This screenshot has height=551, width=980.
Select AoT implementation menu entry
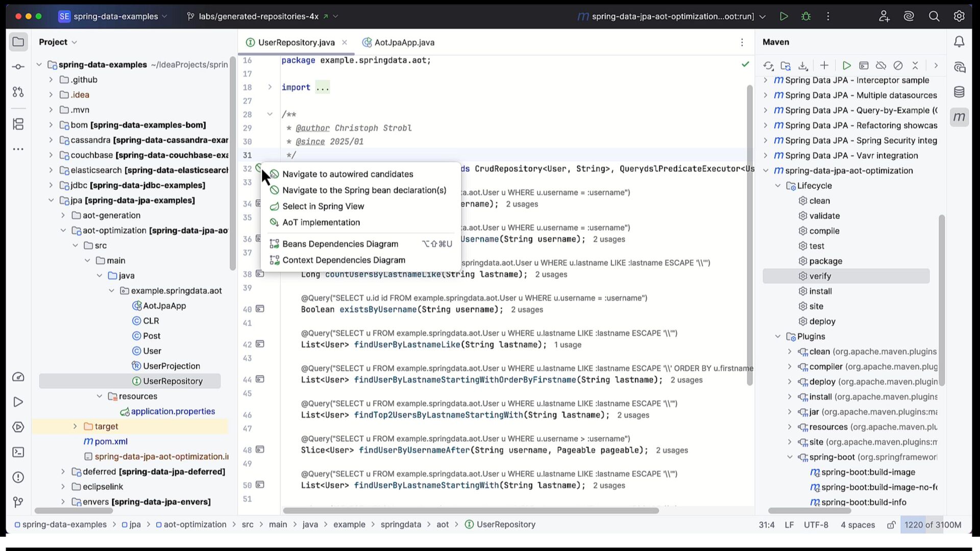(321, 222)
